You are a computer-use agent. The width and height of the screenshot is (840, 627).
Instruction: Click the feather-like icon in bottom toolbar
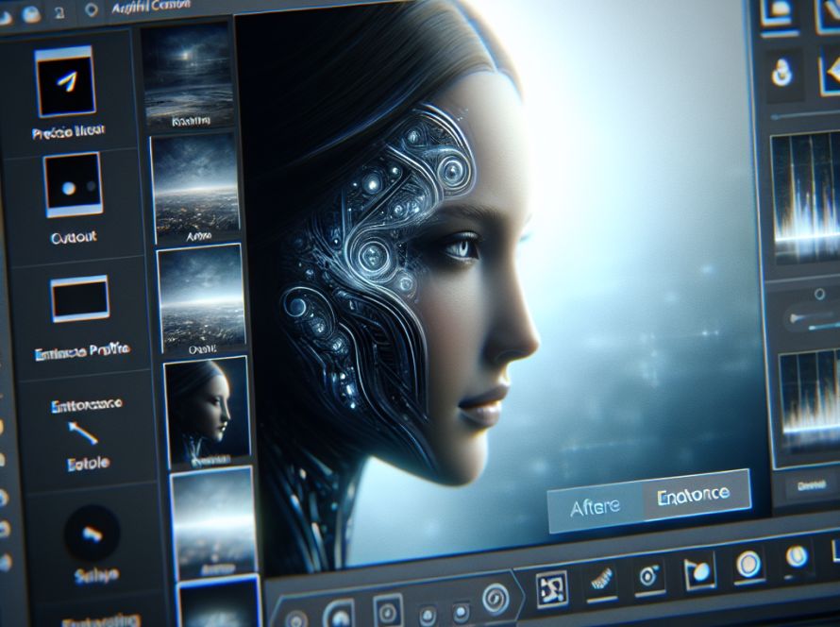point(600,577)
